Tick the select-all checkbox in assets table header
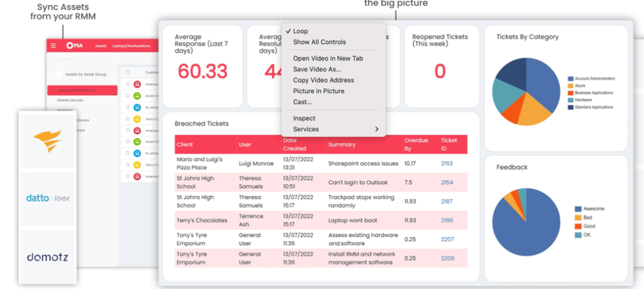644x289 pixels. 128,73
